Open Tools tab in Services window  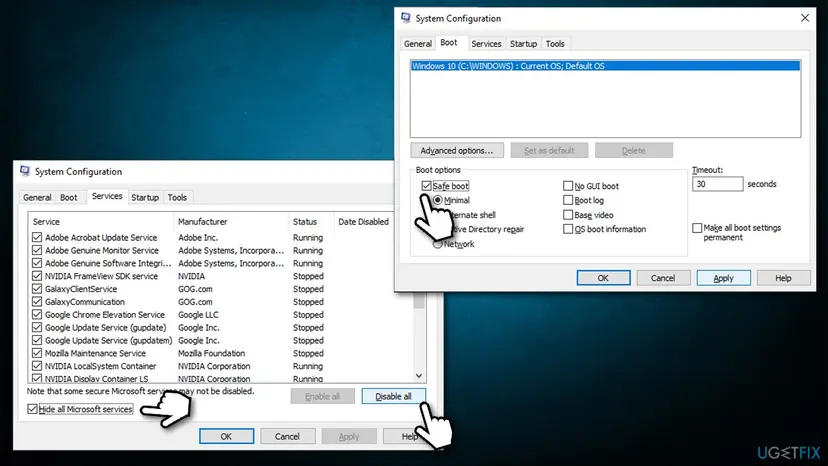click(x=177, y=198)
